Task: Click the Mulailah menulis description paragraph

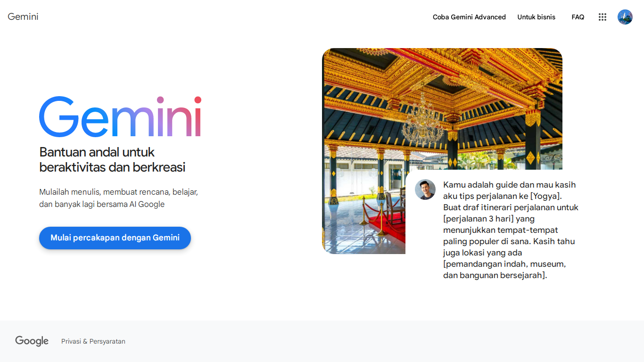Action: [x=118, y=198]
